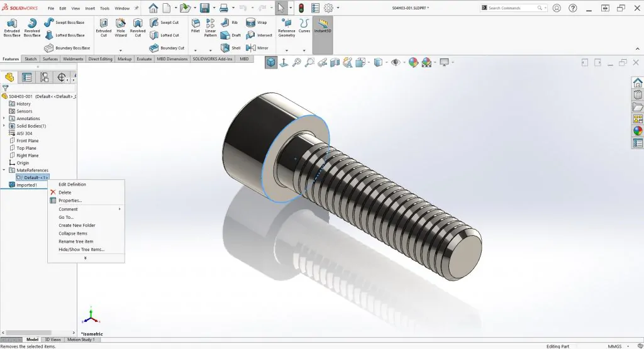Screen dimensions: 644x349
Task: Choose the Lofted Cut tool
Action: (x=164, y=35)
